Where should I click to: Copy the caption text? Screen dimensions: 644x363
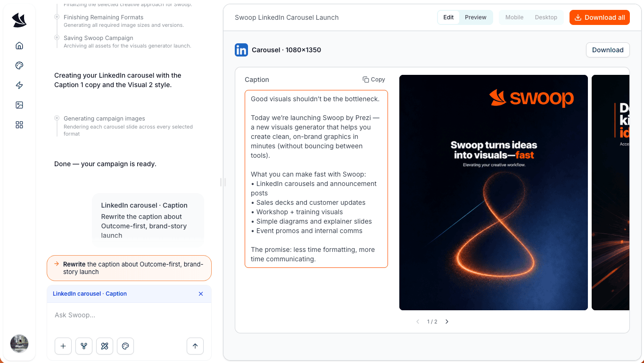[x=374, y=80]
